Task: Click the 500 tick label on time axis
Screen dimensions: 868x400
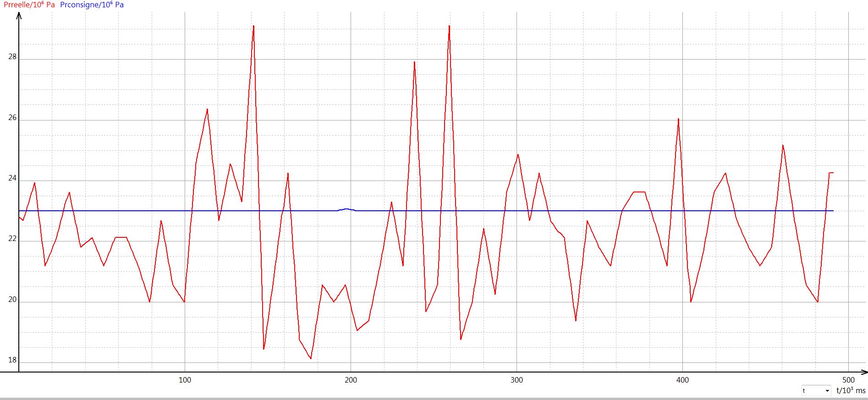Action: click(x=848, y=380)
